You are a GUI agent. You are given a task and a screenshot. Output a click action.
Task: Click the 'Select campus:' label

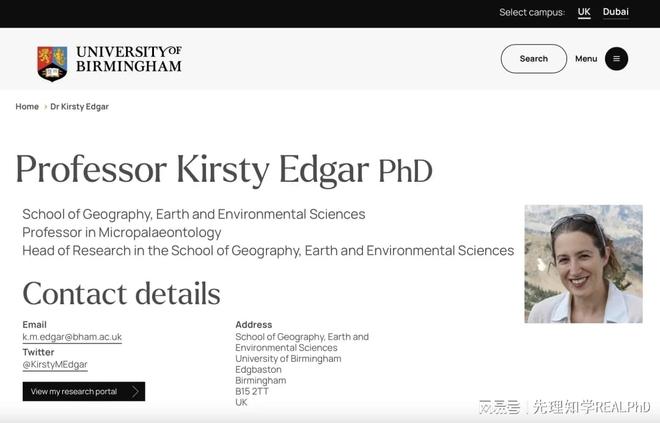(x=532, y=12)
